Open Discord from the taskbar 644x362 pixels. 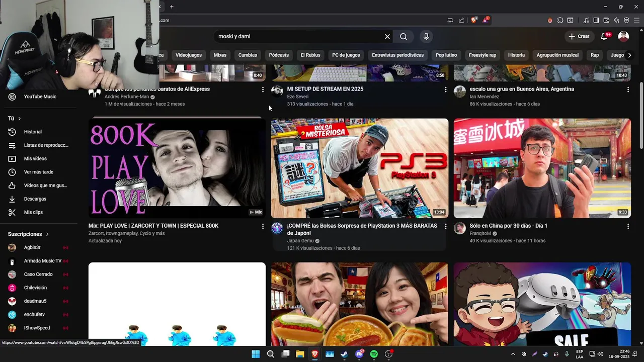[359, 354]
